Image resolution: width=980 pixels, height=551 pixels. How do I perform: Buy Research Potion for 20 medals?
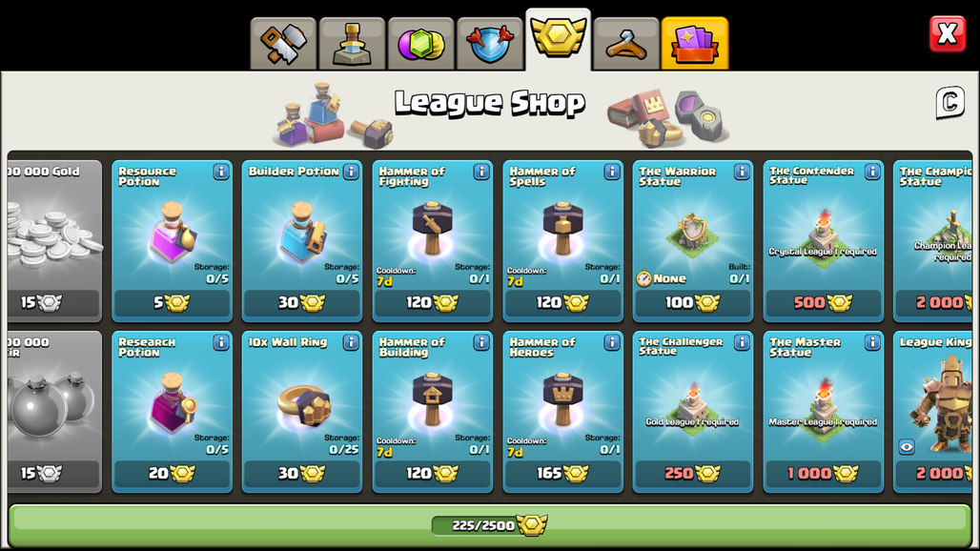pos(172,474)
